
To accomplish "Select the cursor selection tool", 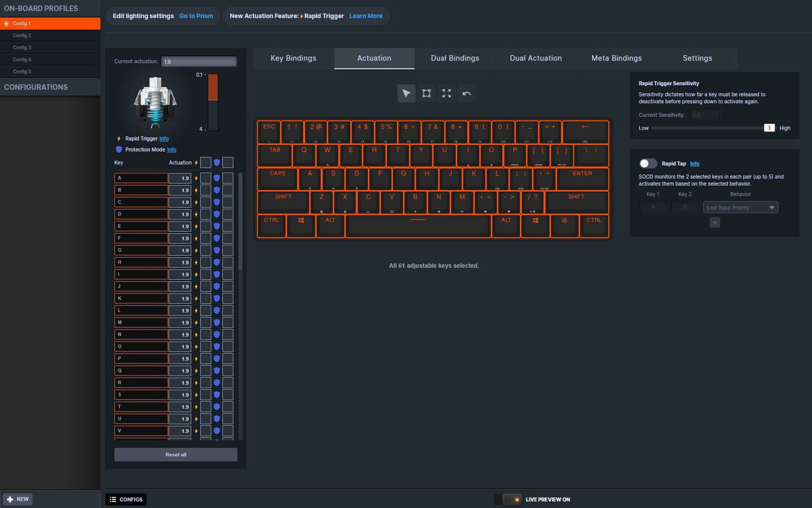I will coord(406,93).
